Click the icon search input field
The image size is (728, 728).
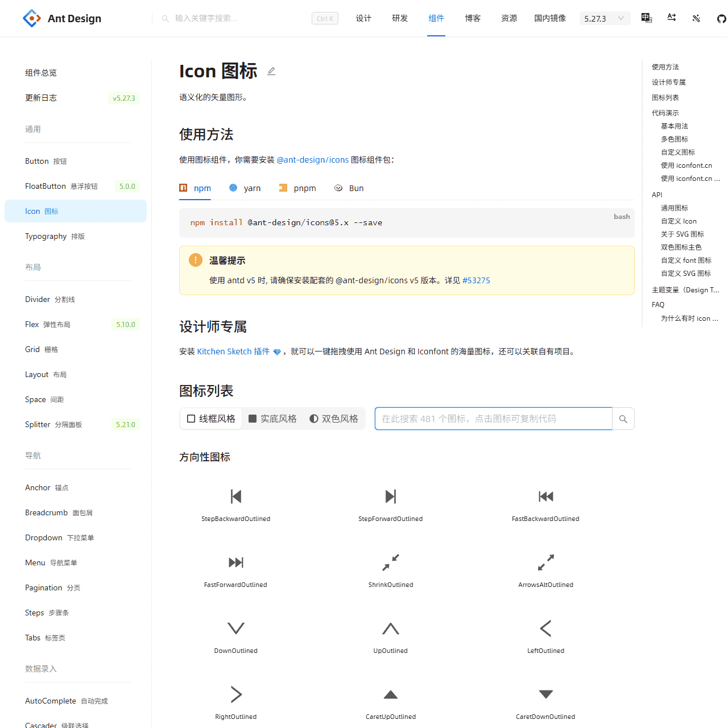pyautogui.click(x=493, y=419)
